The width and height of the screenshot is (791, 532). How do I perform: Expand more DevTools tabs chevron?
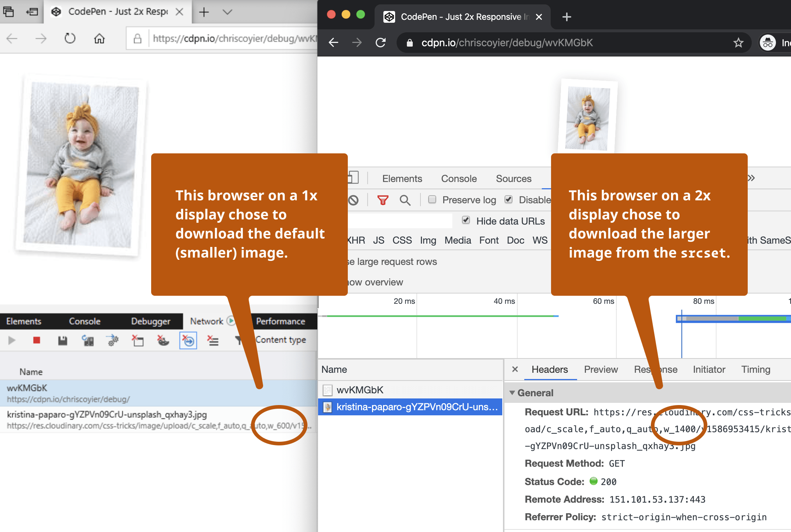pos(751,178)
